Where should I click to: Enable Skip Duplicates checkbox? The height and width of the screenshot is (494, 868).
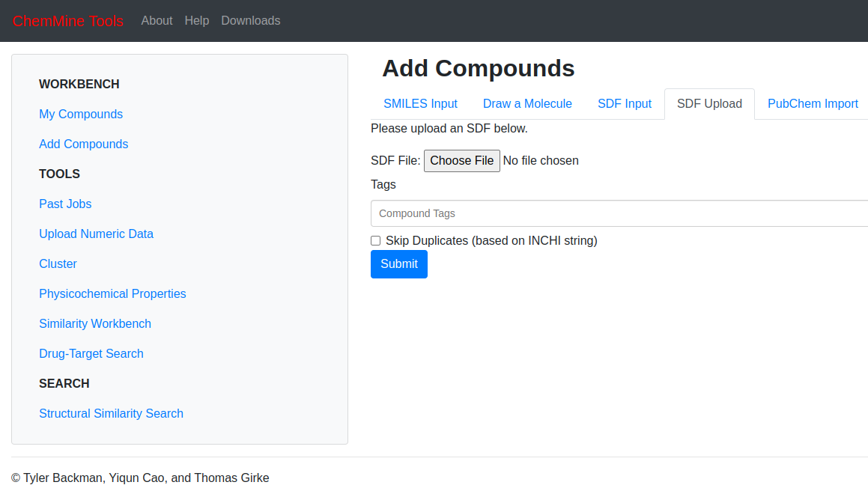click(376, 241)
